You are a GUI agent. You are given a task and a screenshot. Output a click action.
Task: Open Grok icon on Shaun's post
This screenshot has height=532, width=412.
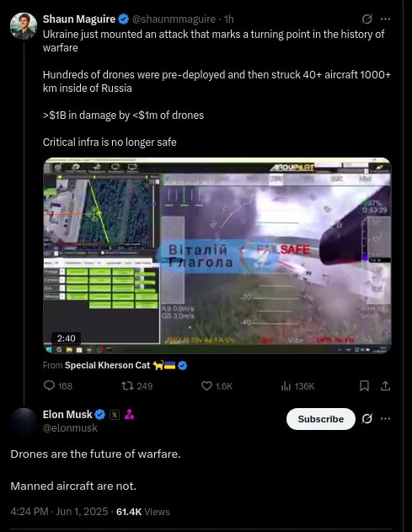367,19
